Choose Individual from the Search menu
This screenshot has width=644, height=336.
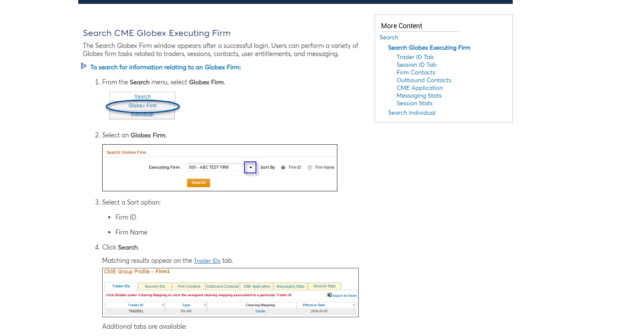coord(142,115)
